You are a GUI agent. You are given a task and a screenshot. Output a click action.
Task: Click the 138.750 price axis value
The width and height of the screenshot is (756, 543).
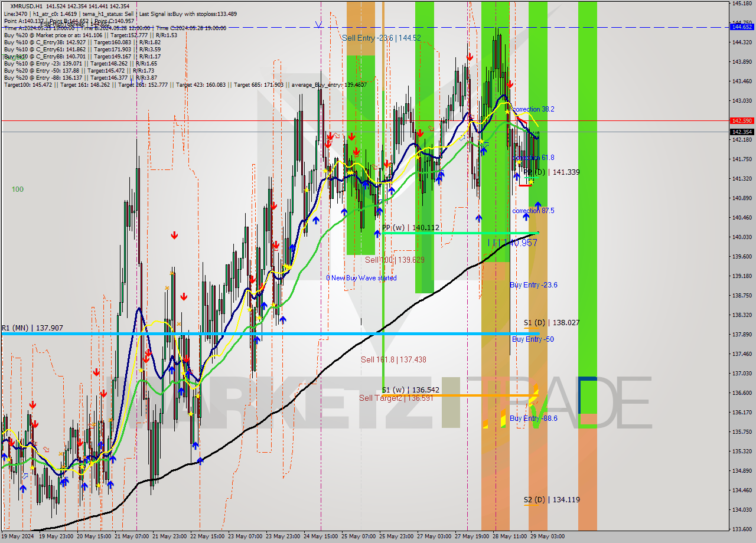[742, 295]
